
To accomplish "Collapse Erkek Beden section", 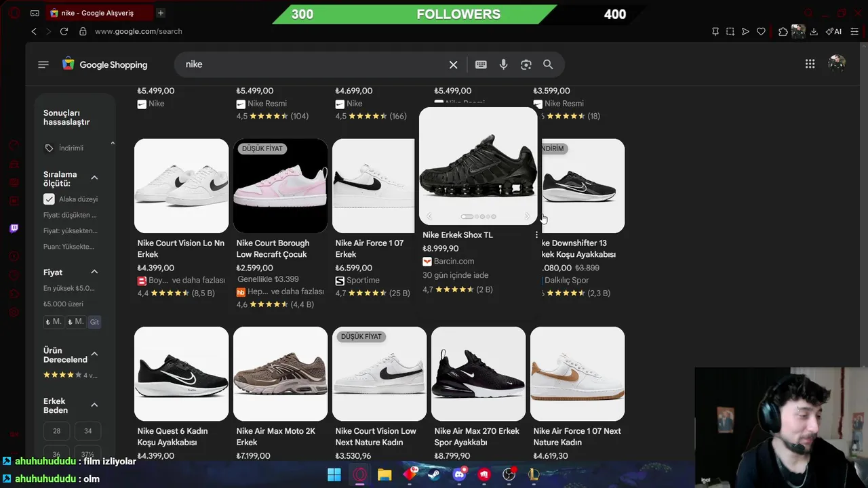I will (94, 405).
